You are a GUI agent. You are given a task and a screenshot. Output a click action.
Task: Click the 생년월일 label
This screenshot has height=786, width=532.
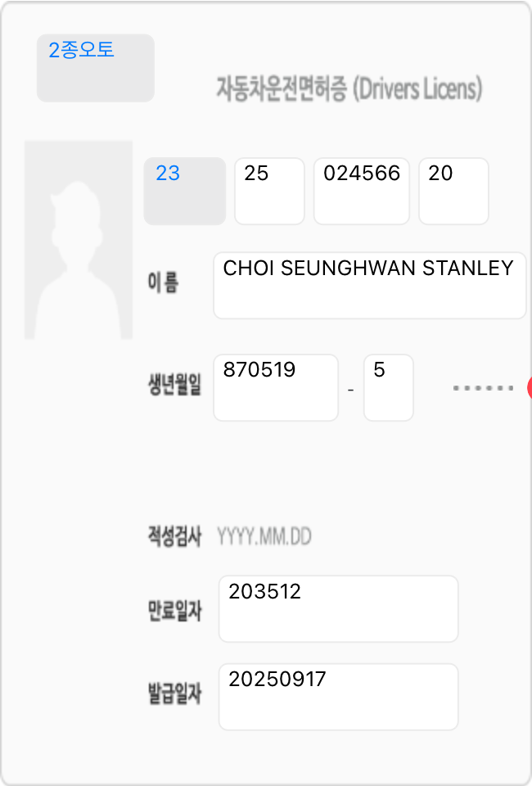click(x=174, y=386)
